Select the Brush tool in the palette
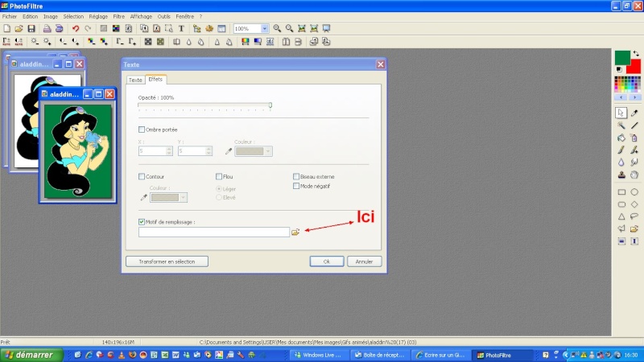This screenshot has height=362, width=644. click(x=621, y=150)
